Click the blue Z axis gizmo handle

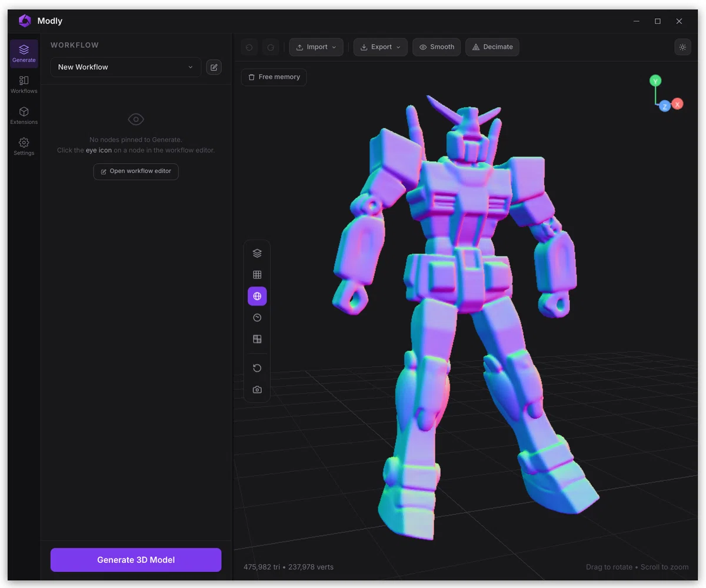point(665,106)
